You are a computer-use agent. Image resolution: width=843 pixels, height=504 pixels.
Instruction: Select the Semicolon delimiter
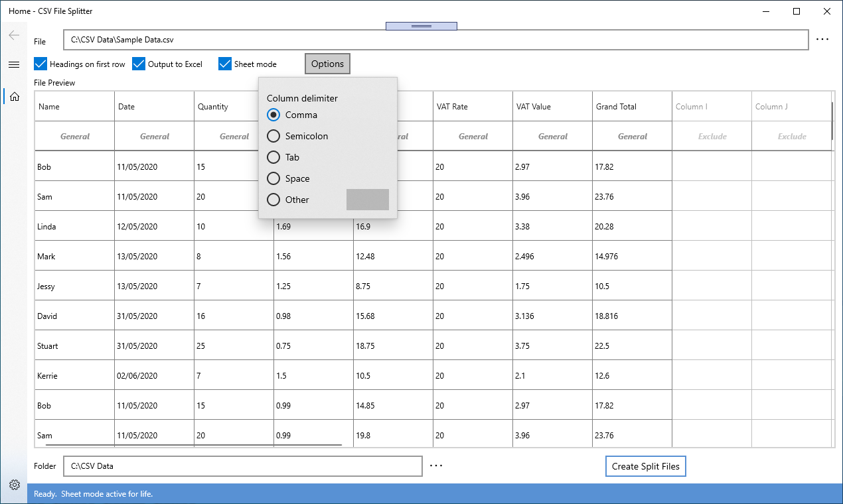click(273, 136)
